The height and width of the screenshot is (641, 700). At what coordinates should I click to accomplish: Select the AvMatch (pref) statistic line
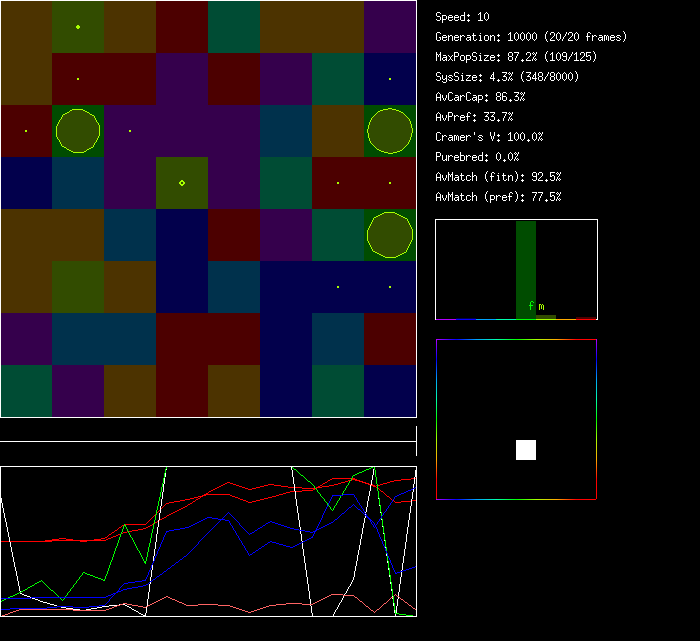[x=498, y=197]
